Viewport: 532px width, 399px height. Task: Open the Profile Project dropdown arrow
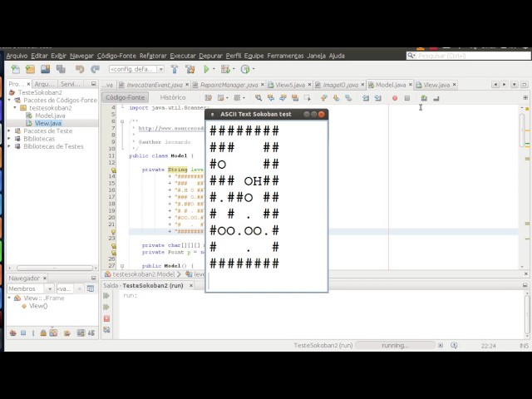254,69
